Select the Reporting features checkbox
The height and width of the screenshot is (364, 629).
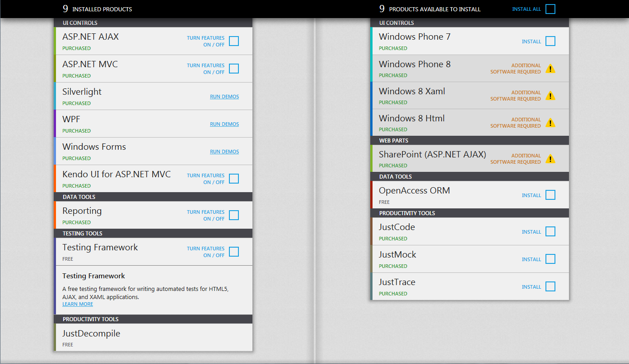click(234, 215)
